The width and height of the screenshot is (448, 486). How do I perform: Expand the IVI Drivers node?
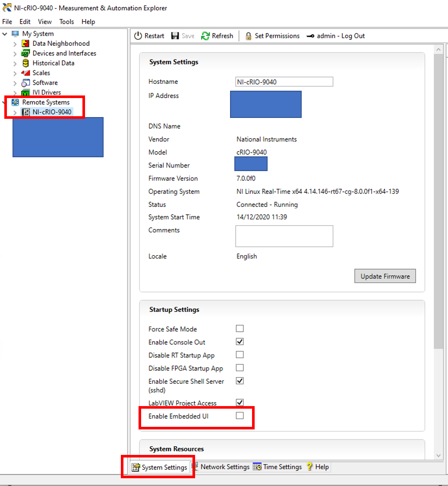pos(15,93)
